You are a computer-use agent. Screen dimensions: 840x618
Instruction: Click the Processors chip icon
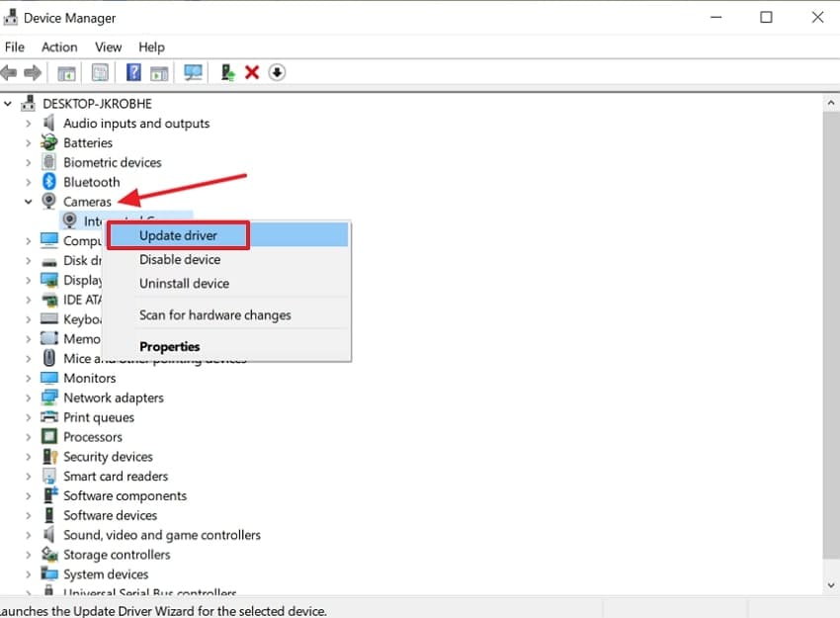(x=49, y=436)
